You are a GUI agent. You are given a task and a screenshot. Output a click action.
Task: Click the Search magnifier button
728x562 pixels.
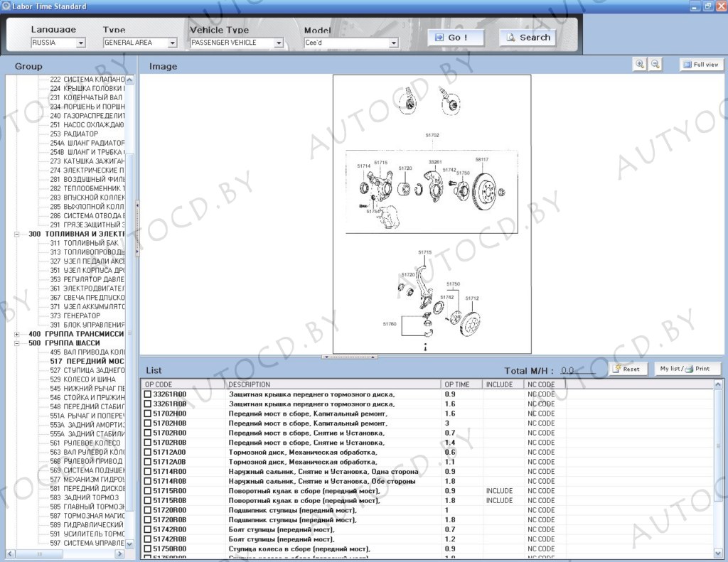tap(527, 38)
